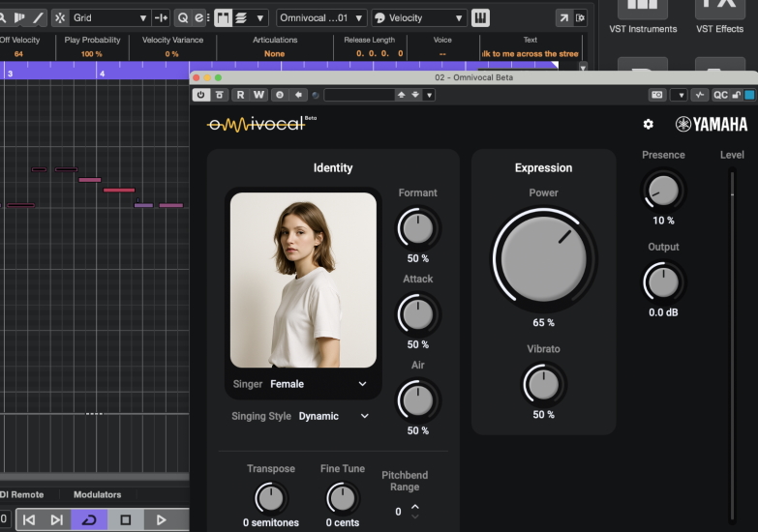Activate the plugin power button
This screenshot has width=758, height=532.
pyautogui.click(x=200, y=95)
